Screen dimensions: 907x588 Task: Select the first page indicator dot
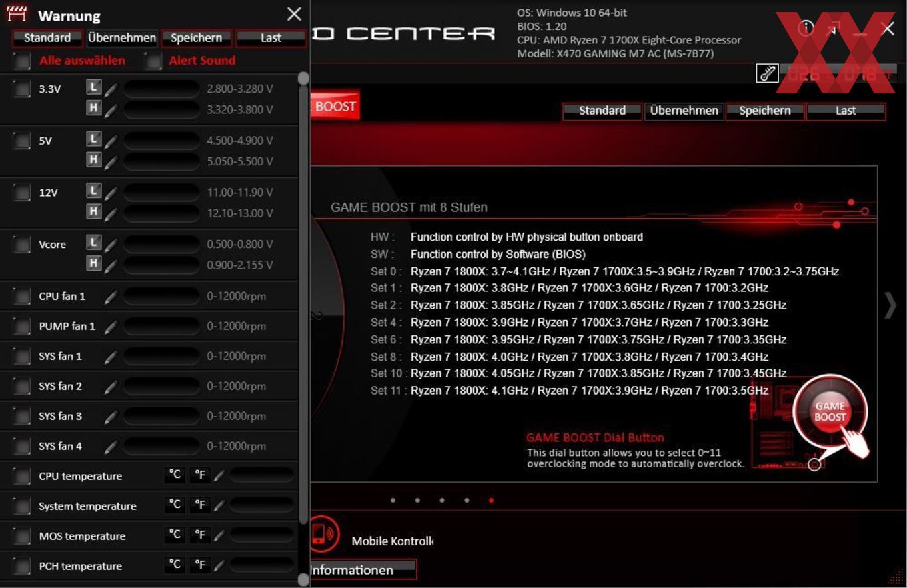393,500
